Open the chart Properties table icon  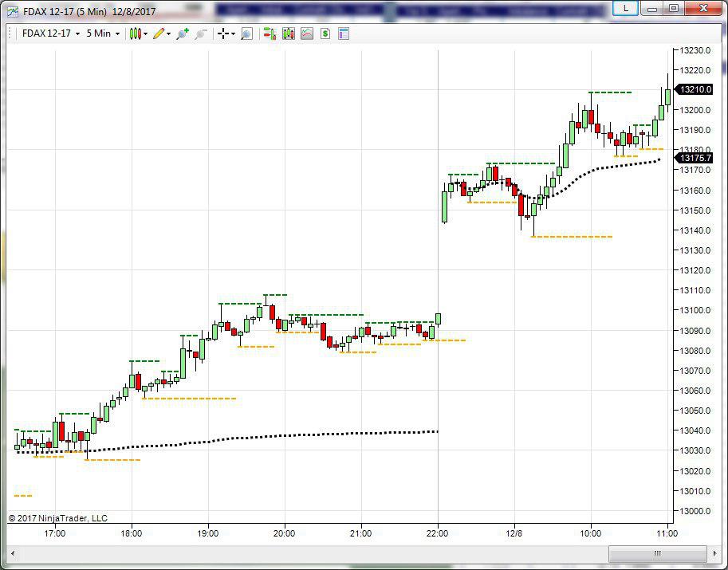coord(344,33)
